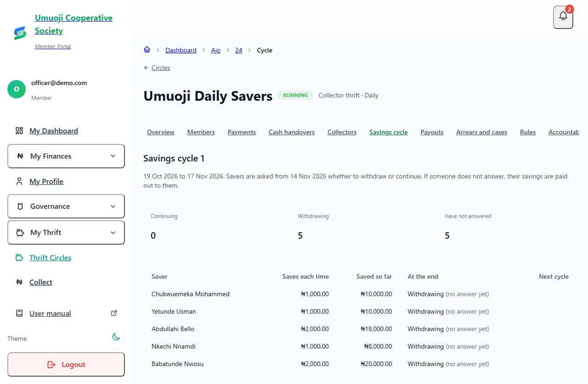Open the Thrift Circles link
Viewport: 588px width, 384px height.
[51, 258]
